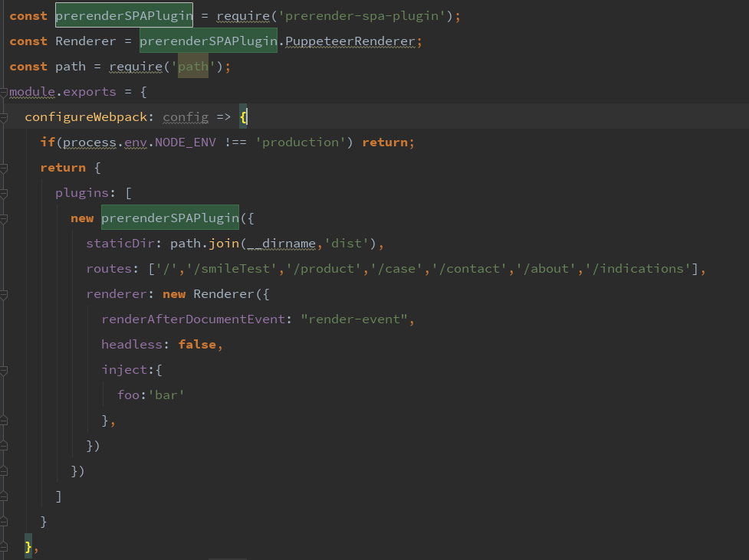Image resolution: width=749 pixels, height=560 pixels.
Task: Click the 'false' value of headless
Action: pyautogui.click(x=197, y=345)
